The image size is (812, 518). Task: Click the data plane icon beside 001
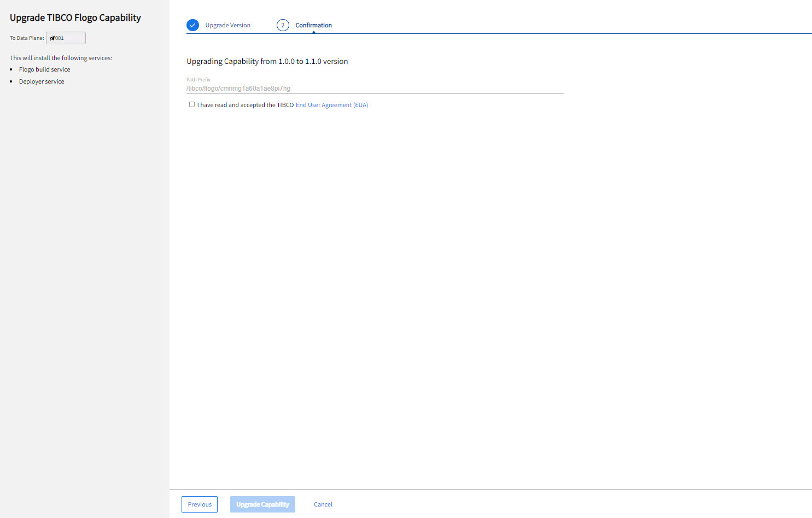point(52,38)
